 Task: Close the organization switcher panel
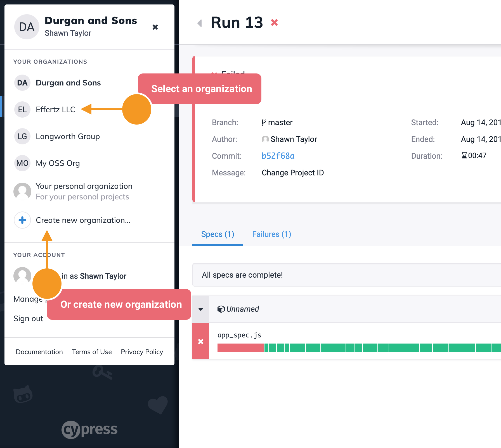155,27
